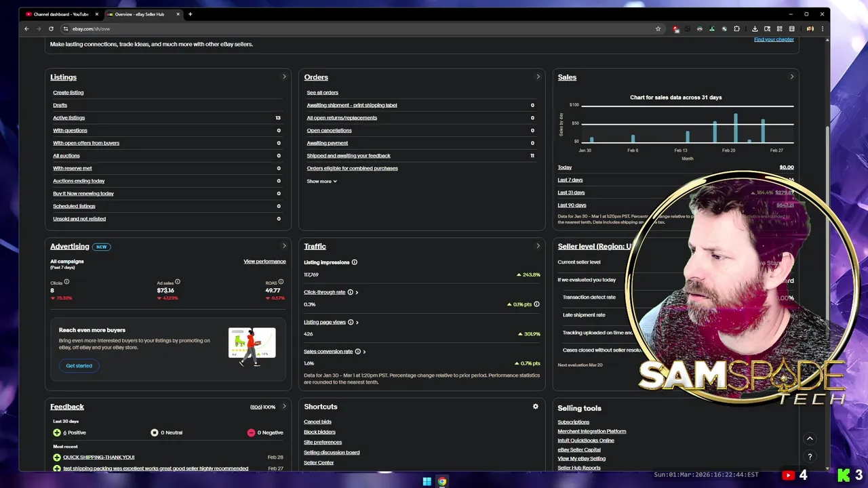Open the Find your chapter link
Image resolution: width=868 pixels, height=488 pixels.
774,39
